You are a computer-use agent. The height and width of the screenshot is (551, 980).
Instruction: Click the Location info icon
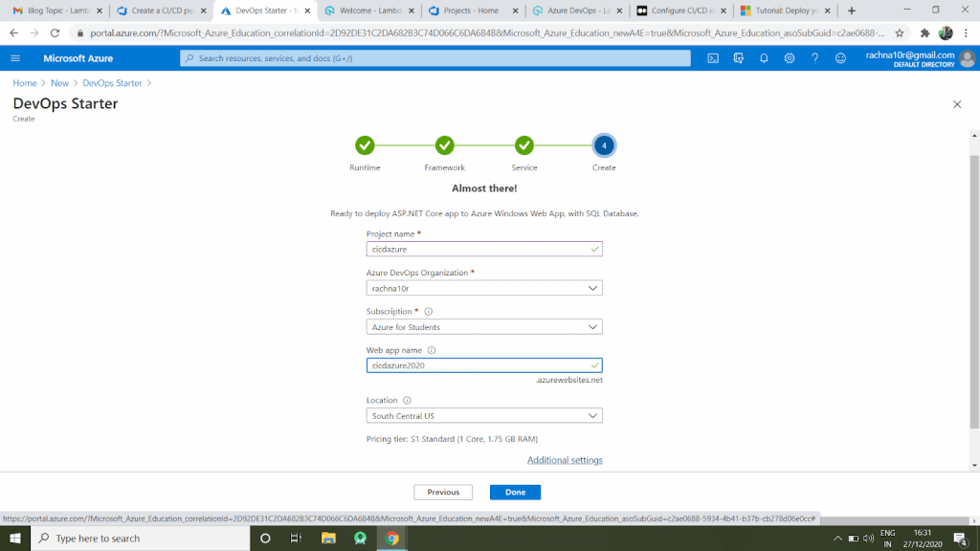tap(406, 400)
